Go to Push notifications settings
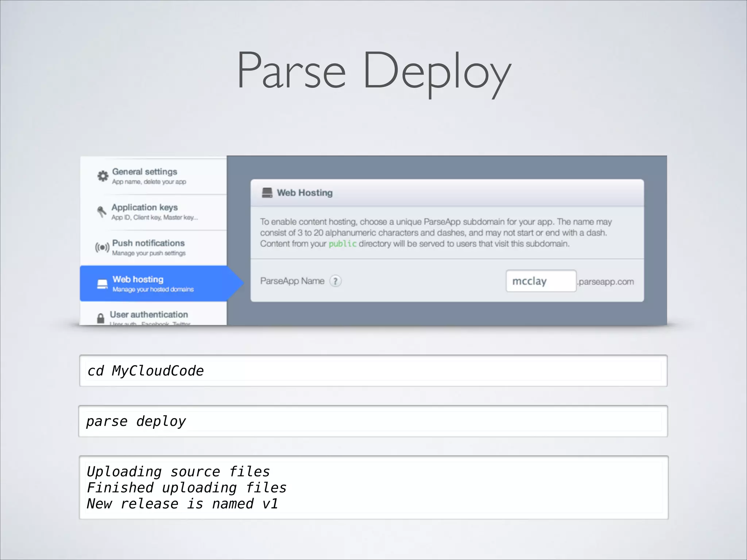 tap(153, 248)
